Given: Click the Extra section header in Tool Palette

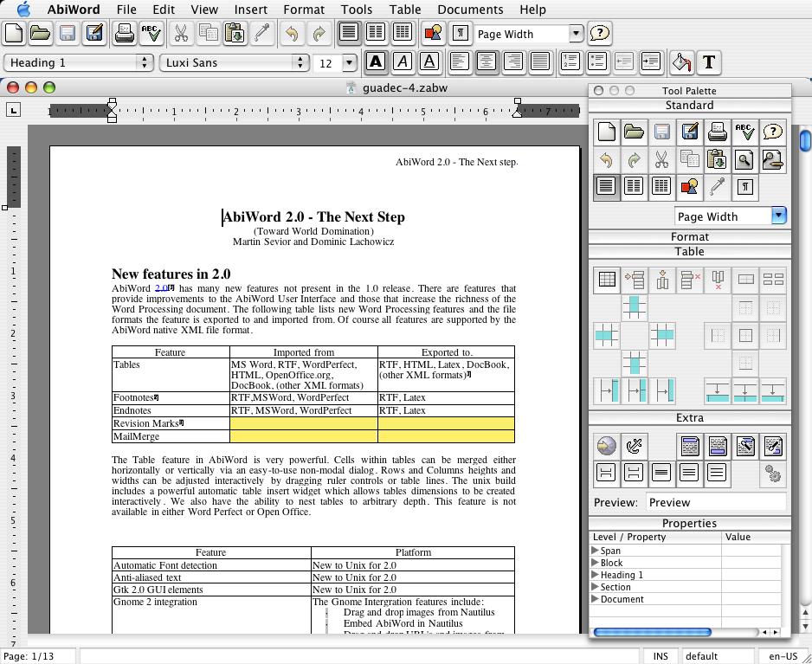Looking at the screenshot, I should [689, 417].
